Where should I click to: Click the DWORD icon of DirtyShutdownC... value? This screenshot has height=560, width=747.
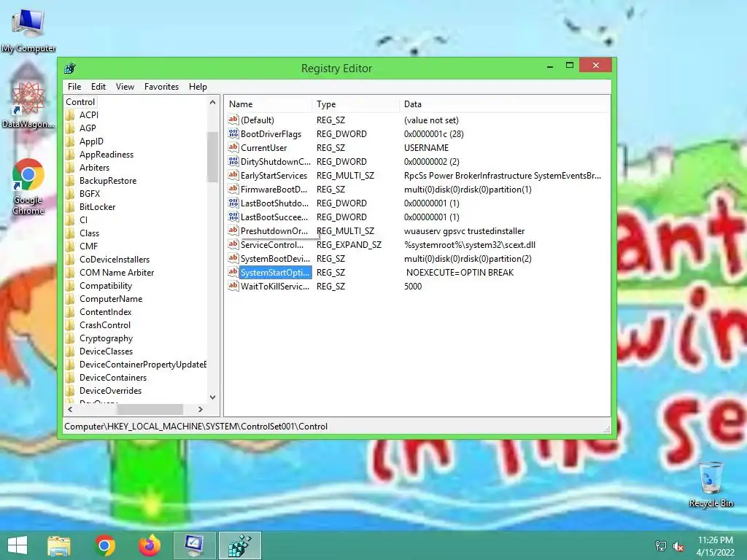pos(233,161)
